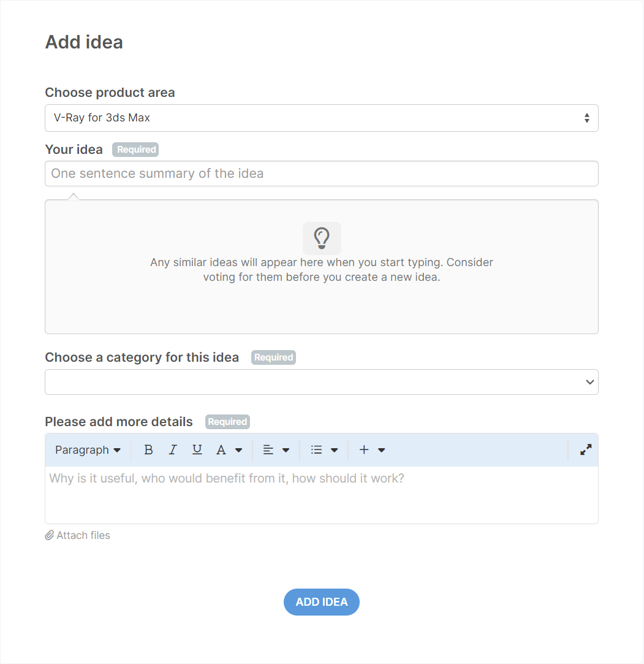The width and height of the screenshot is (644, 664).
Task: Open the idea category dropdown
Action: pos(321,382)
